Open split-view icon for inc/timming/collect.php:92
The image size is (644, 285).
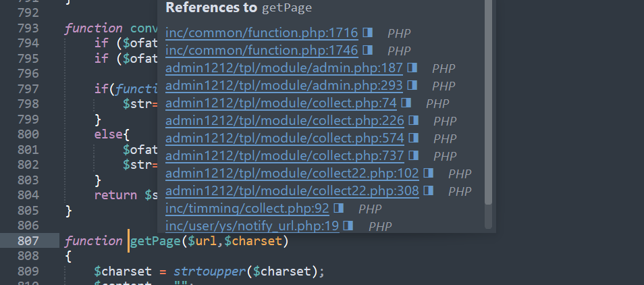pos(339,208)
